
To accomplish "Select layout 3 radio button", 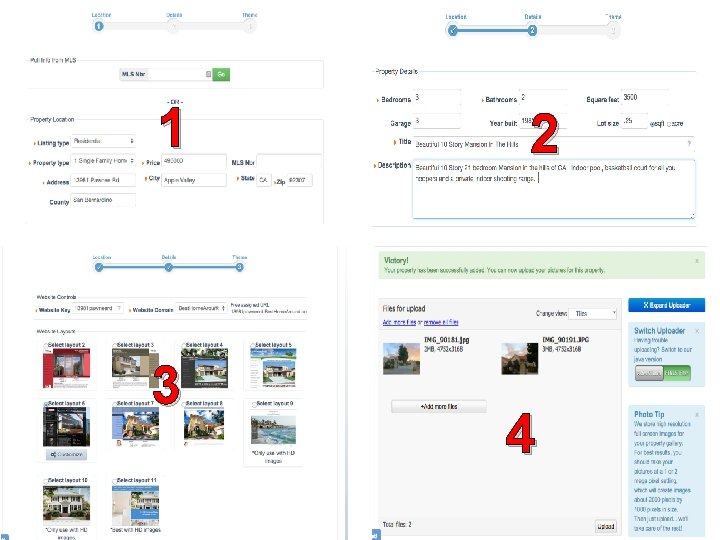I will (x=115, y=345).
